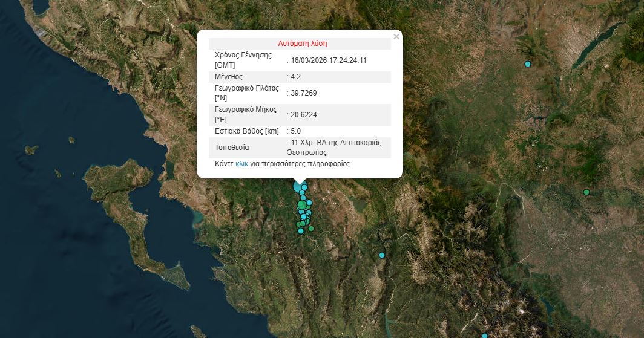Click the longitude value 20.6224
The image size is (644, 338).
pyautogui.click(x=304, y=114)
